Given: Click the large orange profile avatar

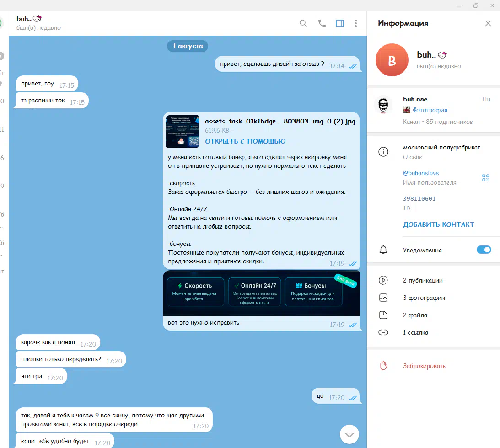Looking at the screenshot, I should click(x=392, y=60).
